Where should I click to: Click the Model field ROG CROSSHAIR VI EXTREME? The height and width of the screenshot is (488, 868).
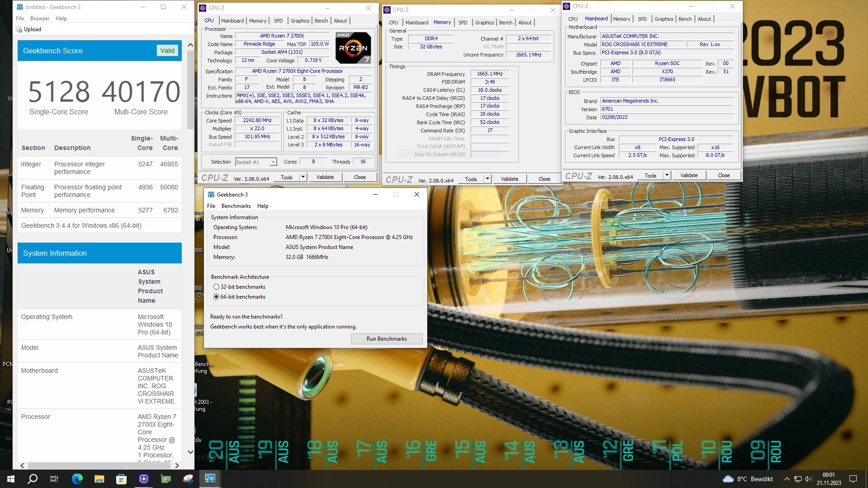(642, 44)
